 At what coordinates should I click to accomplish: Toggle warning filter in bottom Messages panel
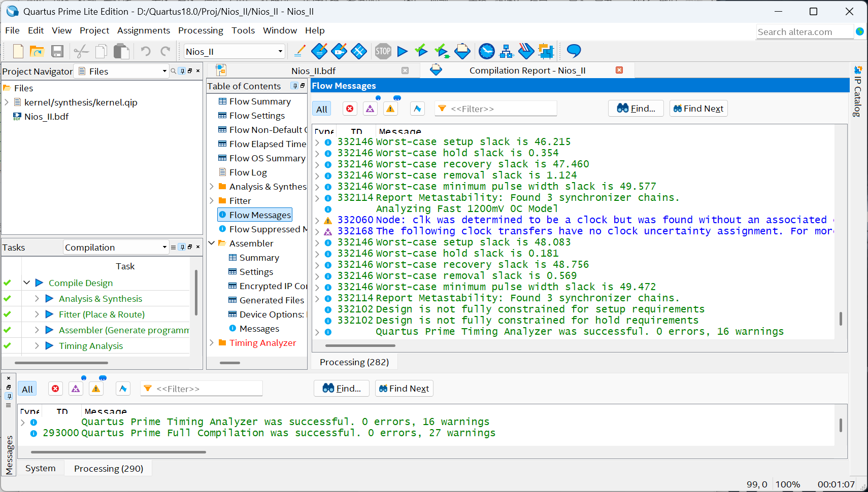coord(96,389)
